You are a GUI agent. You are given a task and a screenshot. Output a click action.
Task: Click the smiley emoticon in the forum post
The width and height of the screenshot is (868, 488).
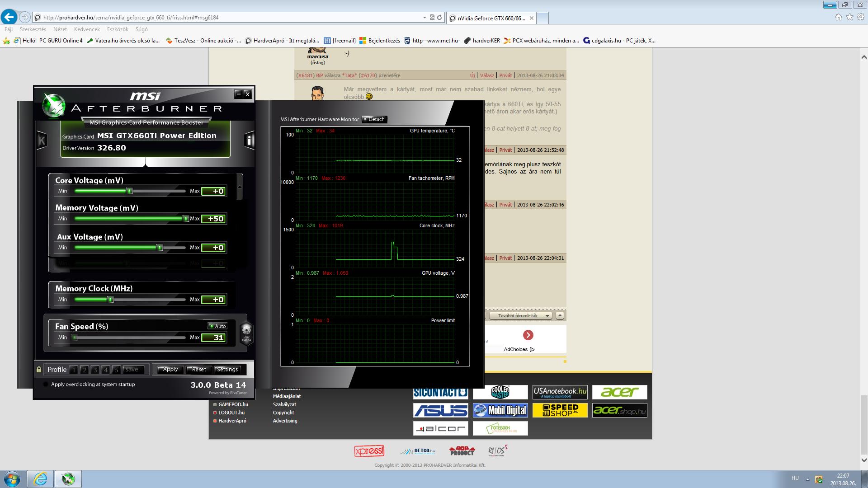pyautogui.click(x=369, y=96)
